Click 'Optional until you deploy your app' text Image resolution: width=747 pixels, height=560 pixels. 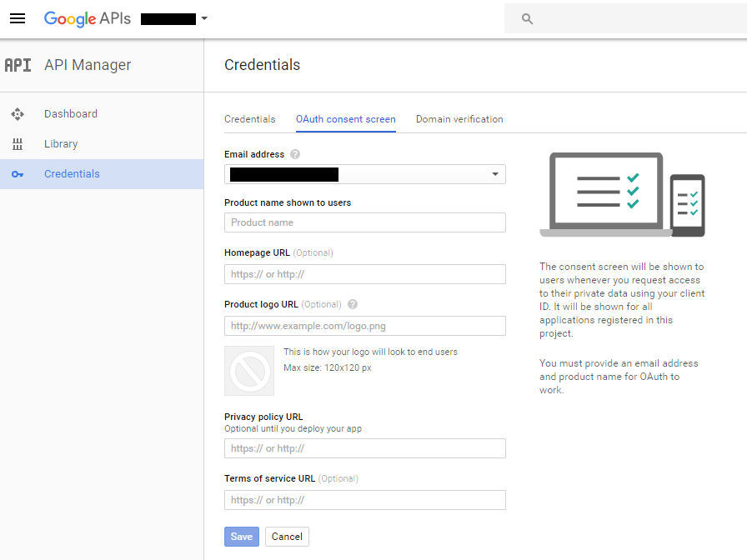[293, 428]
